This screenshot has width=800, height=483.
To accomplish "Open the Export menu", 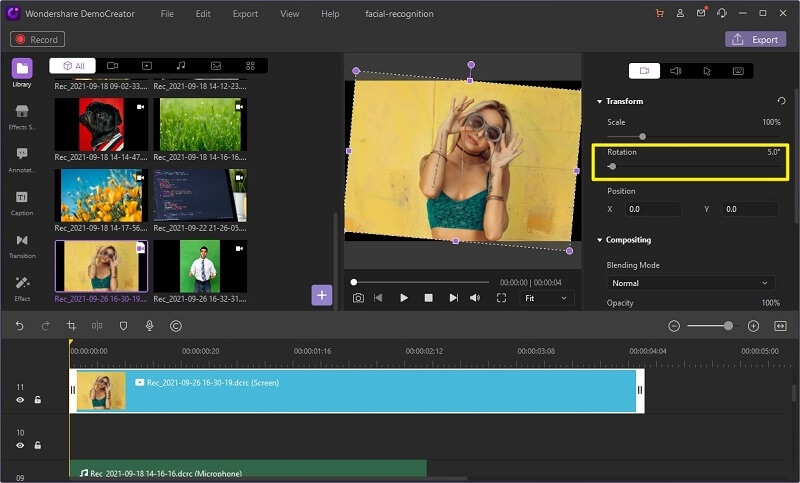I will pyautogui.click(x=245, y=14).
